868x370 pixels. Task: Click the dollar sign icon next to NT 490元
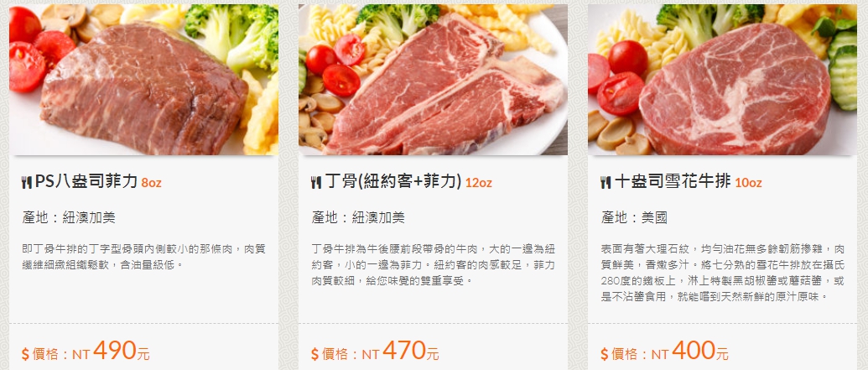click(x=25, y=354)
